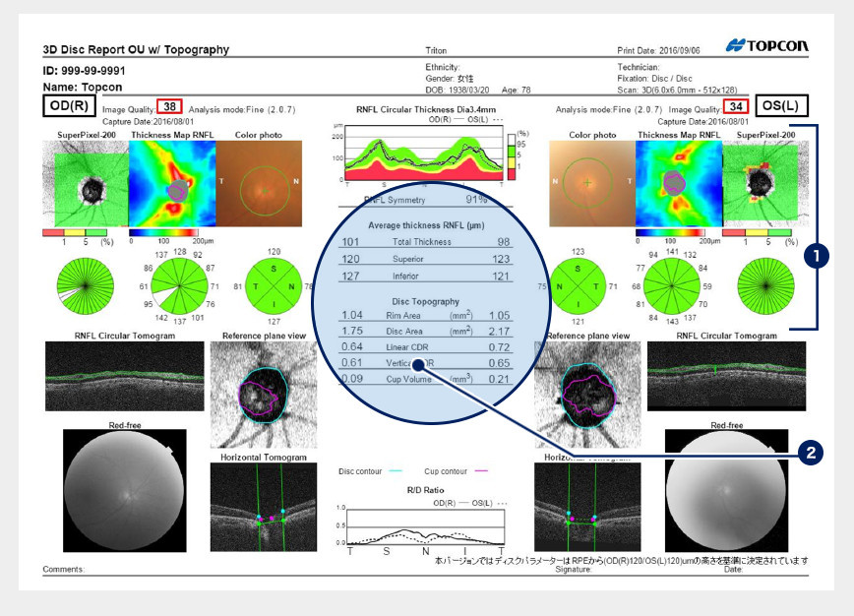Click the left eye Image Quality value 34
The image size is (854, 616).
pos(734,105)
